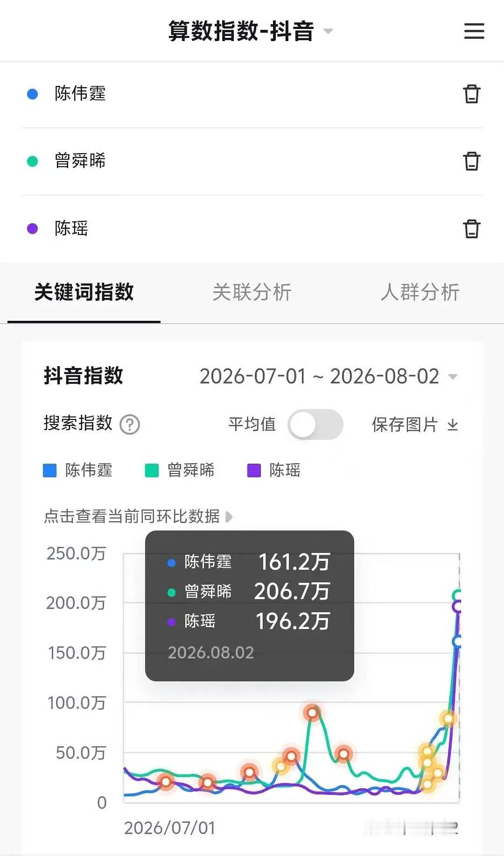Image resolution: width=504 pixels, height=856 pixels.
Task: Switch to the 关键词指数 tab
Action: (x=84, y=292)
